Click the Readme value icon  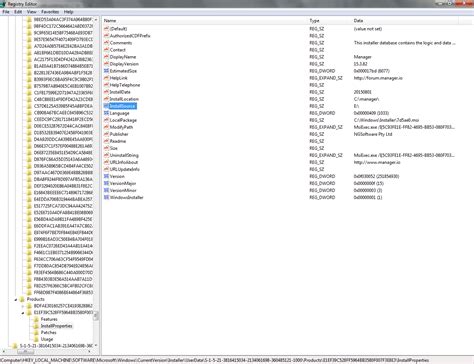coord(106,141)
